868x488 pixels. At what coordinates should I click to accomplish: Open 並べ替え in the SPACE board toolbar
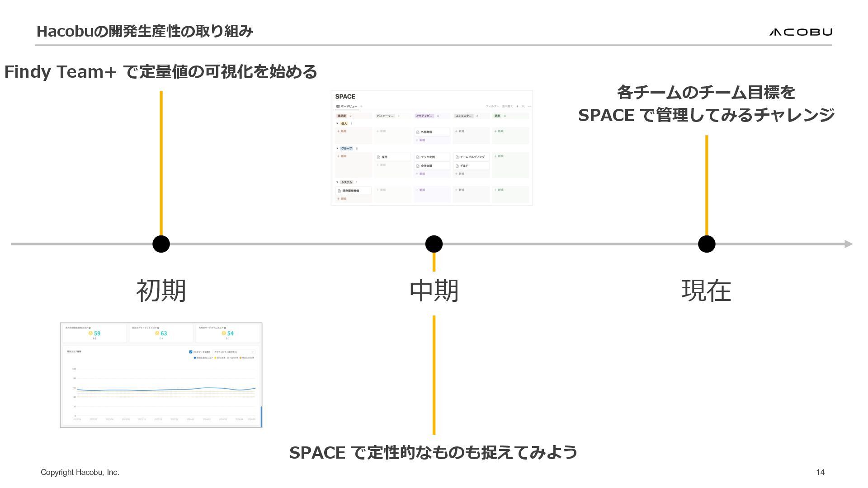click(507, 106)
